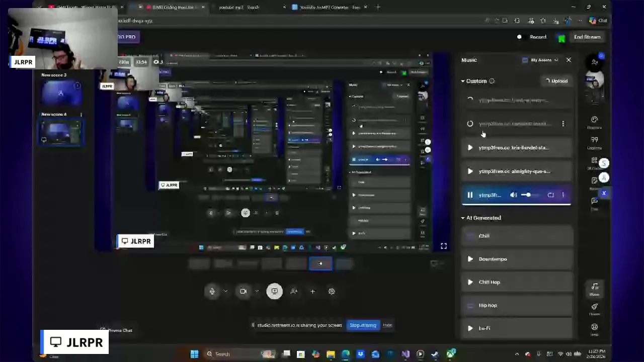The height and width of the screenshot is (362, 644).
Task: Click the plus add source icon
Action: pos(312,291)
